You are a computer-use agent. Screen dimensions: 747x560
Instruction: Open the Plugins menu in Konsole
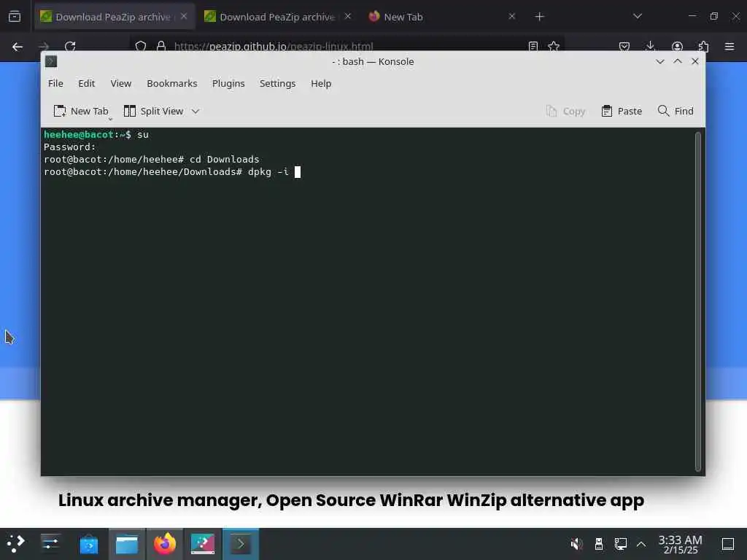[x=228, y=83]
